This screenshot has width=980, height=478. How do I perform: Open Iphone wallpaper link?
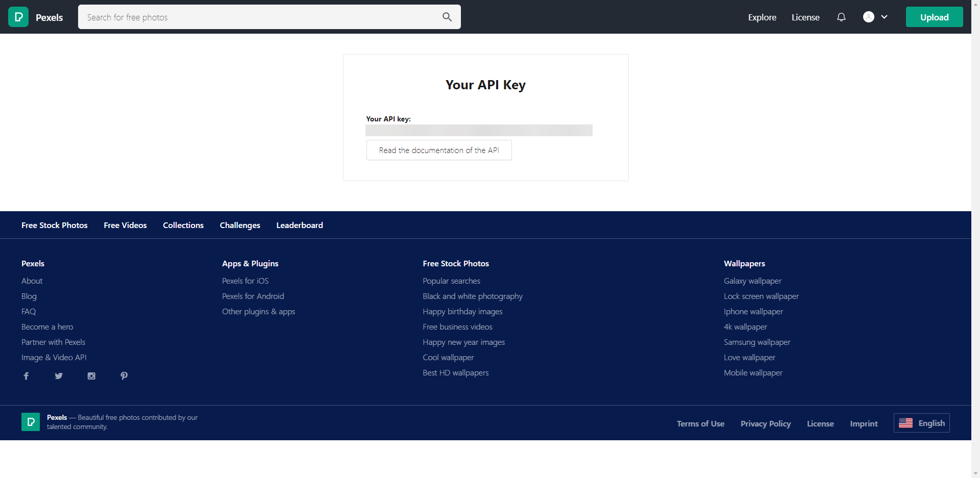pos(753,311)
